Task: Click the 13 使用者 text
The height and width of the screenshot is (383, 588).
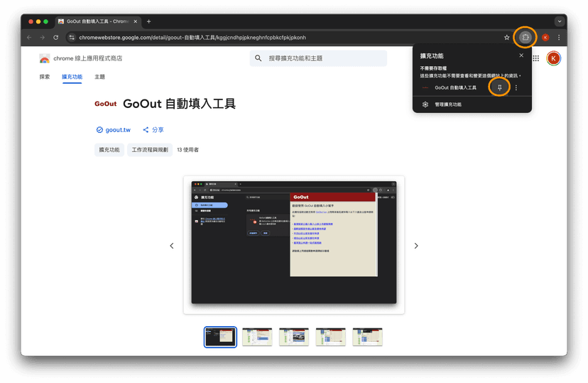Action: coord(188,150)
